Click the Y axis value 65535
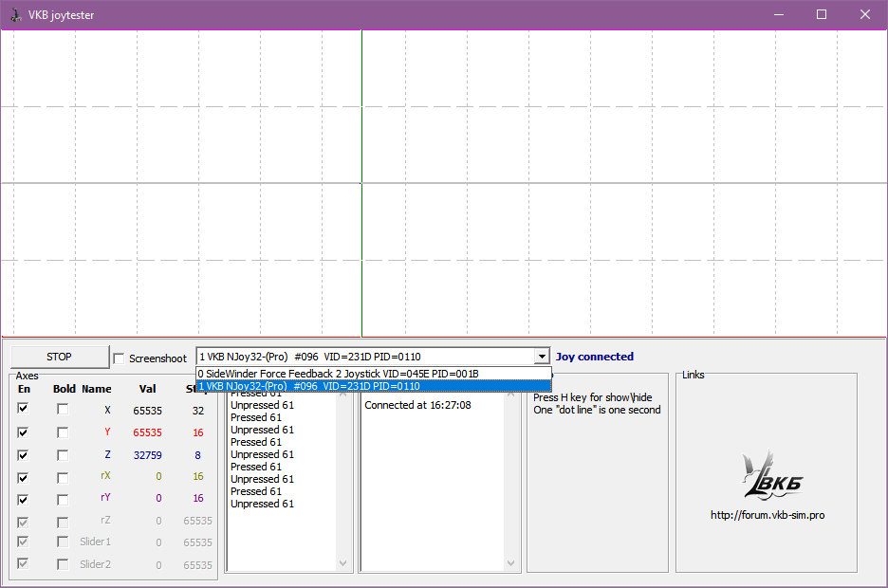 point(147,432)
